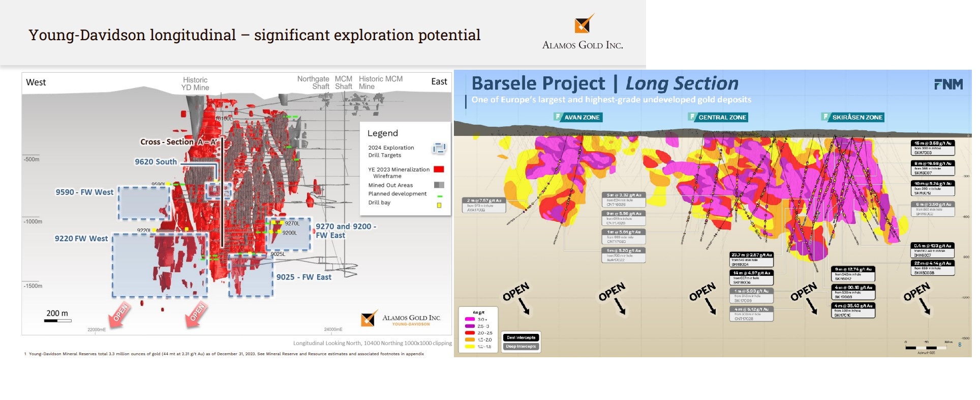Click the yellow Drill bay swatch
The height and width of the screenshot is (400, 980).
(439, 206)
